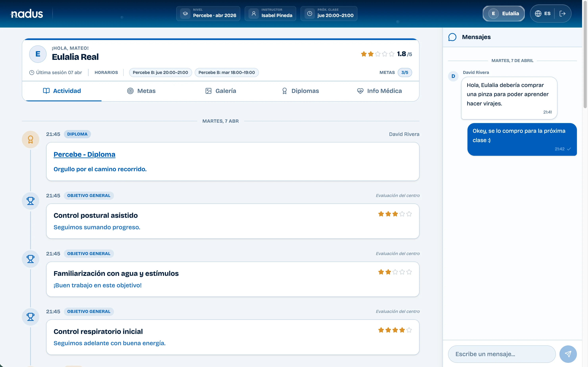Click the graduation cap Nivel icon
The height and width of the screenshot is (367, 588).
pos(185,14)
